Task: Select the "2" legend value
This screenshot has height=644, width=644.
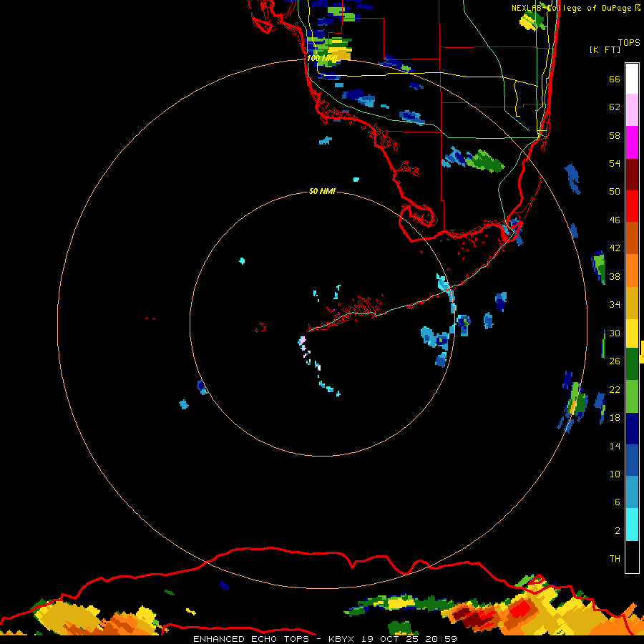Action: click(618, 531)
